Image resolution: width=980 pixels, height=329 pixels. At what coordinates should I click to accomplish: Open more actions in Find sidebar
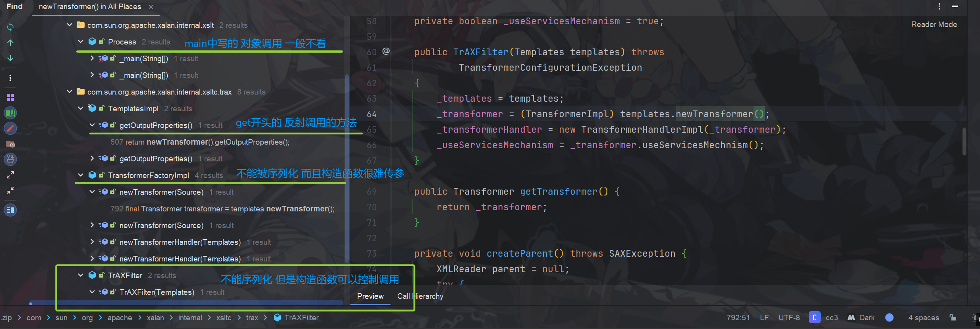pos(10,78)
